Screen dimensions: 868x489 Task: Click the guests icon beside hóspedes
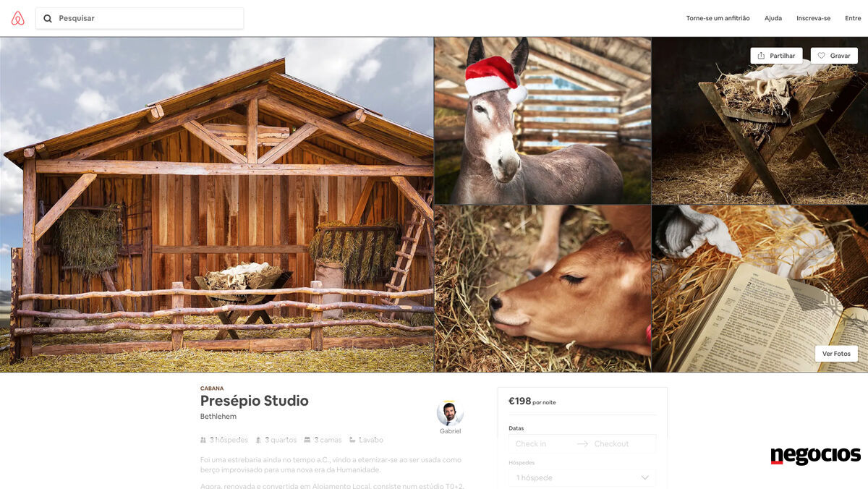point(203,440)
